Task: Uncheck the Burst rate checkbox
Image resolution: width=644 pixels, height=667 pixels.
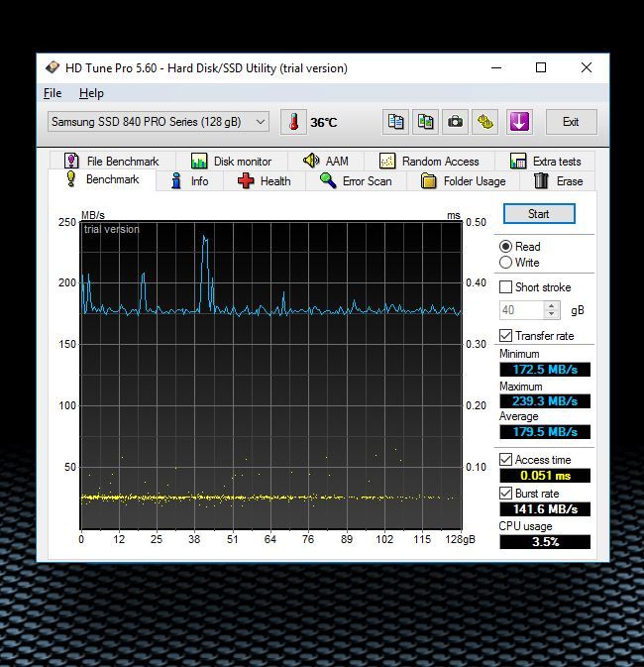Action: [505, 494]
